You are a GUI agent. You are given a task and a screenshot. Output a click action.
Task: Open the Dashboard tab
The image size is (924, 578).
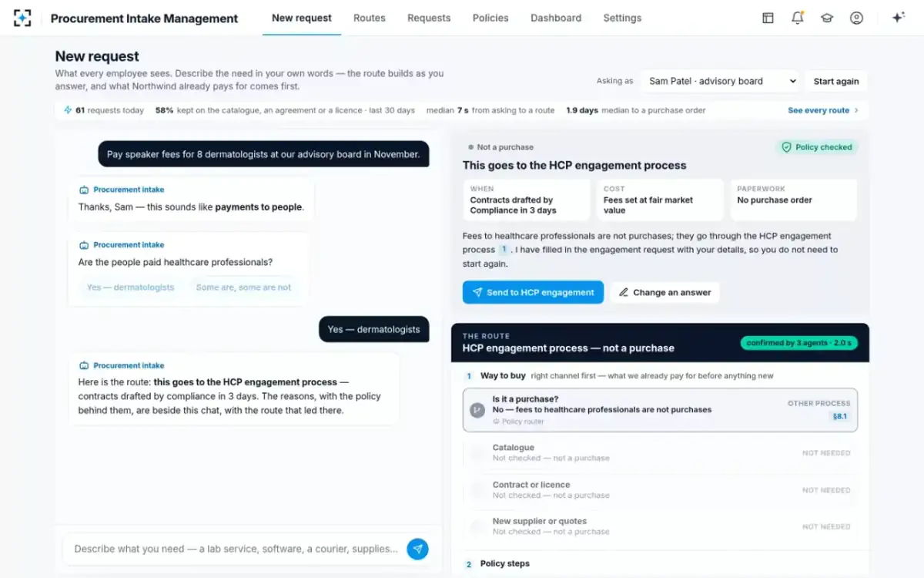click(x=556, y=18)
